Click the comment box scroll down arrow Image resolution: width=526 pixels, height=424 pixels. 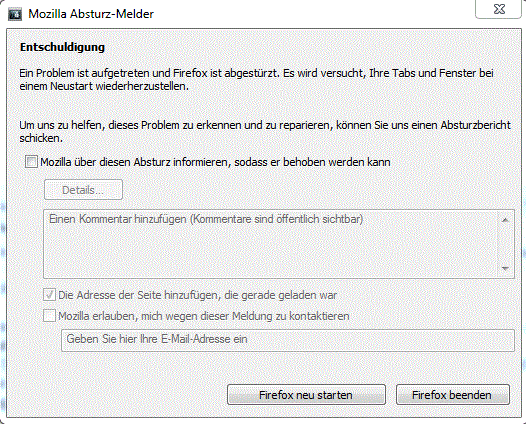(506, 268)
